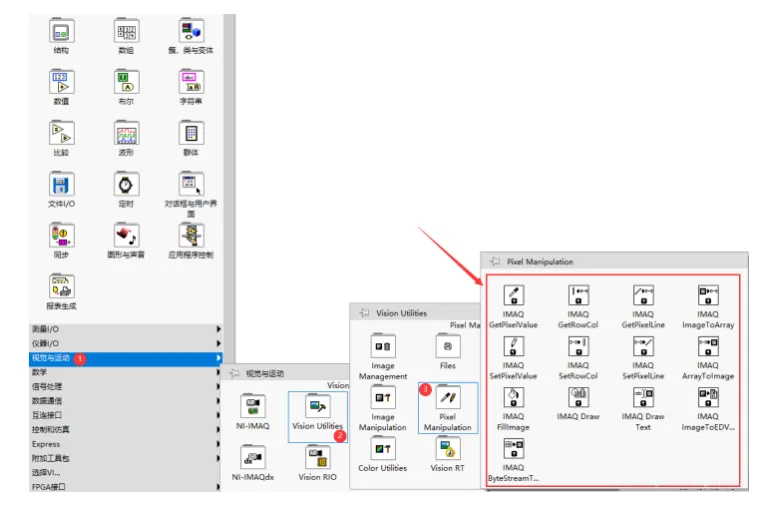Screen dimensions: 769x513
Task: Select the IMAQ ImageToArray VI
Action: point(708,295)
